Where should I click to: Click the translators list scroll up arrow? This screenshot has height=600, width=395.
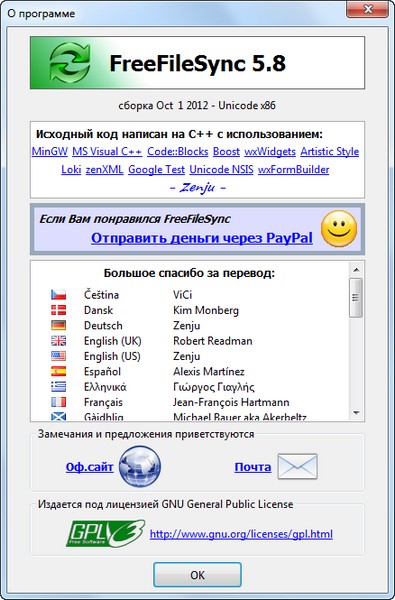click(x=356, y=270)
